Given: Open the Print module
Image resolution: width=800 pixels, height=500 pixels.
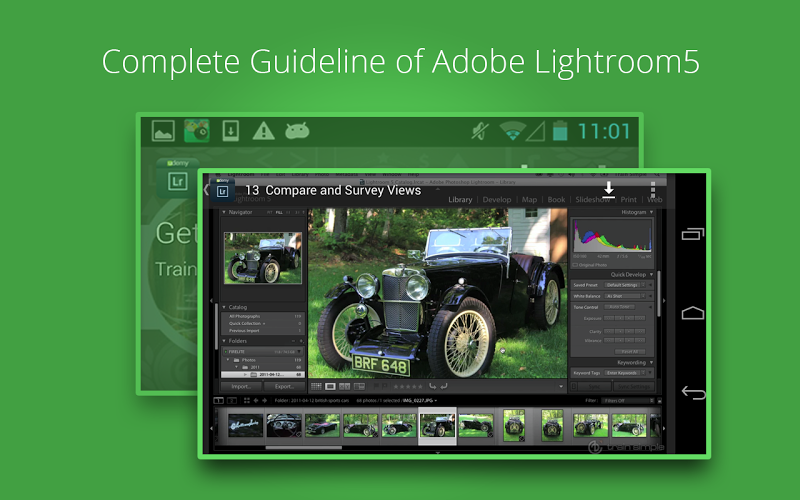Looking at the screenshot, I should (629, 200).
